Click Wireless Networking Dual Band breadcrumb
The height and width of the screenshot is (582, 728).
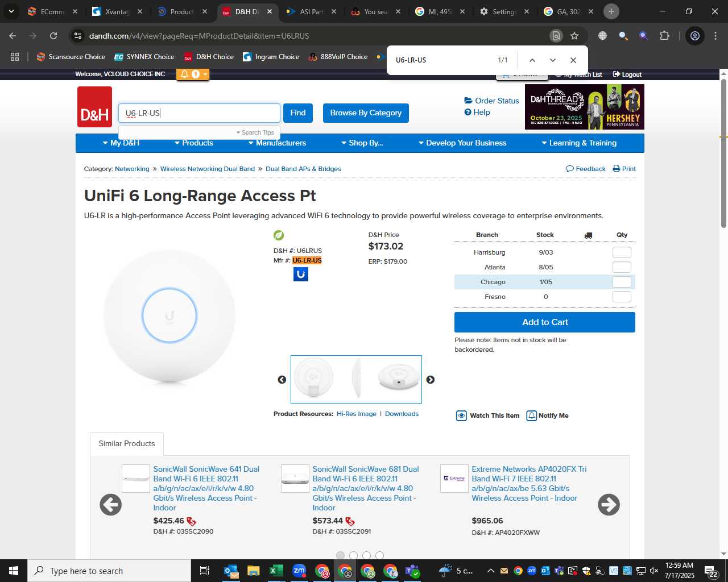coord(208,169)
